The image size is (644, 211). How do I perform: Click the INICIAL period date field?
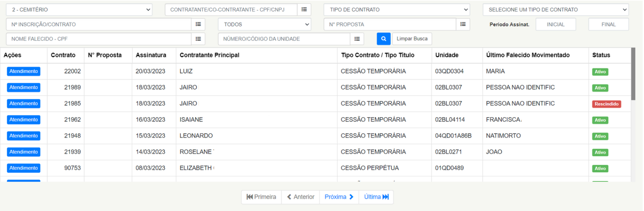point(556,24)
